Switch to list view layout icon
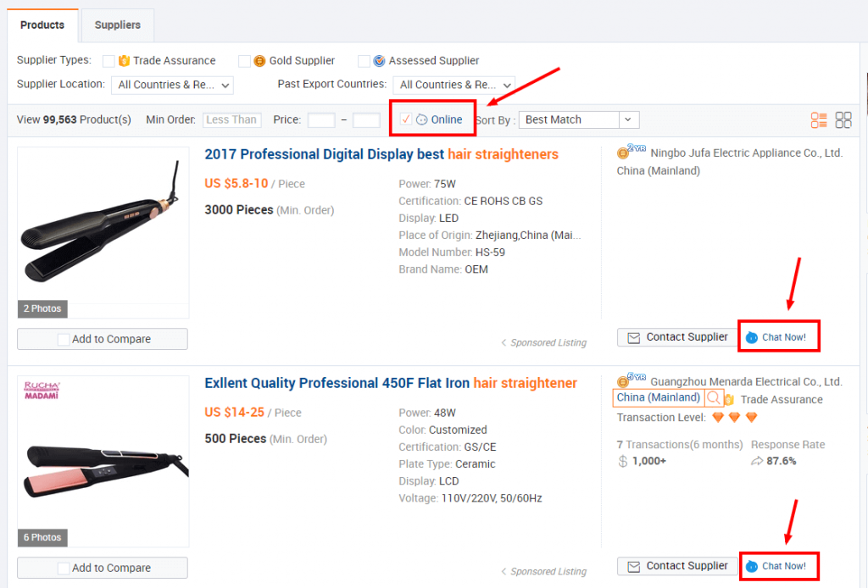Viewport: 868px width, 588px height. 819,120
